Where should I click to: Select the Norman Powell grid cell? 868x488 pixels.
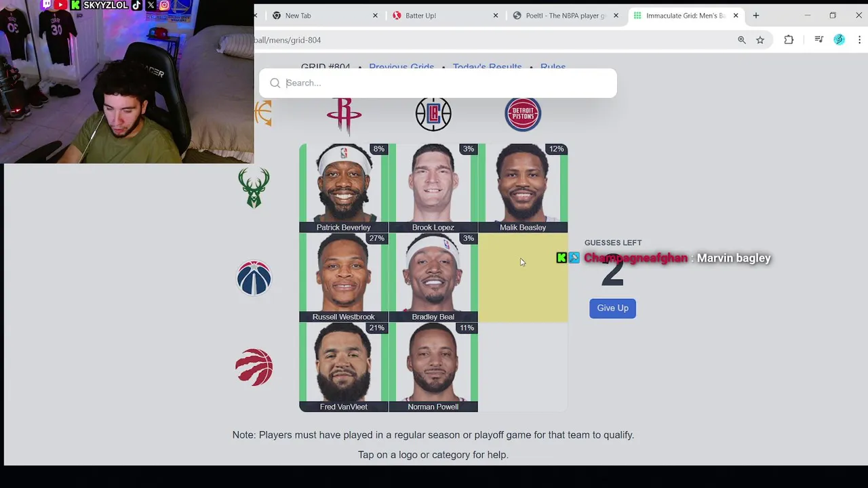tap(433, 367)
